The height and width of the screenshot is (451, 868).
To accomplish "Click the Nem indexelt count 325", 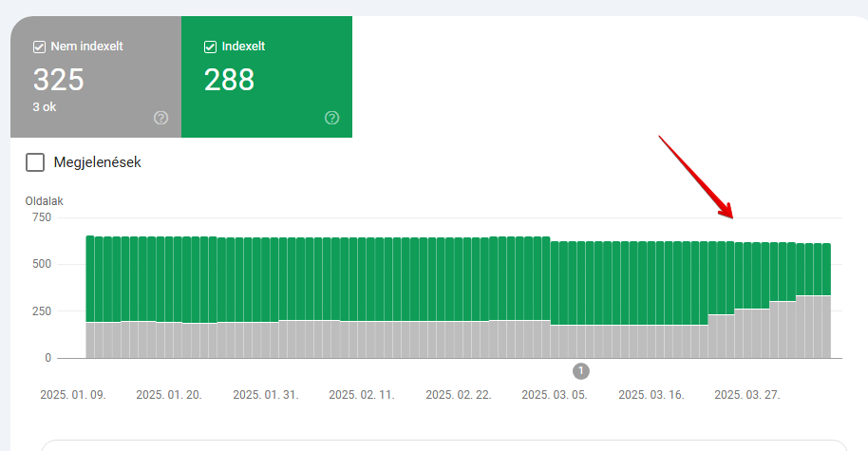I will (59, 80).
